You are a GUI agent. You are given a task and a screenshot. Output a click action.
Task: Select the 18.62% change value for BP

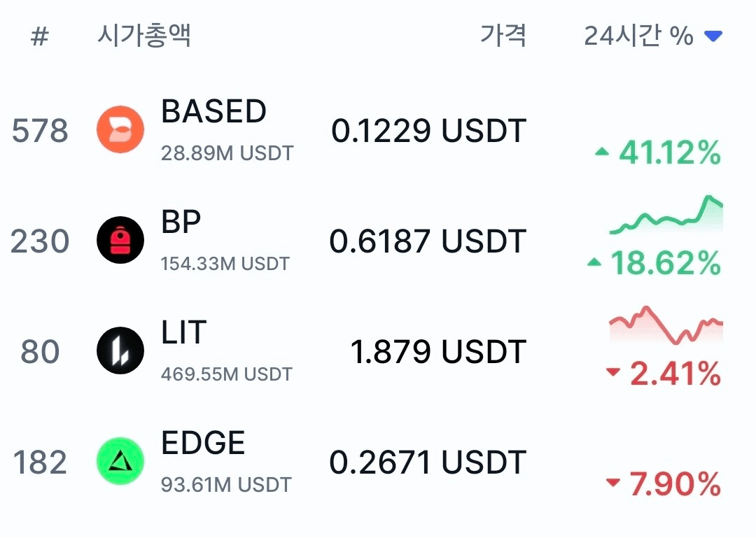click(x=666, y=263)
